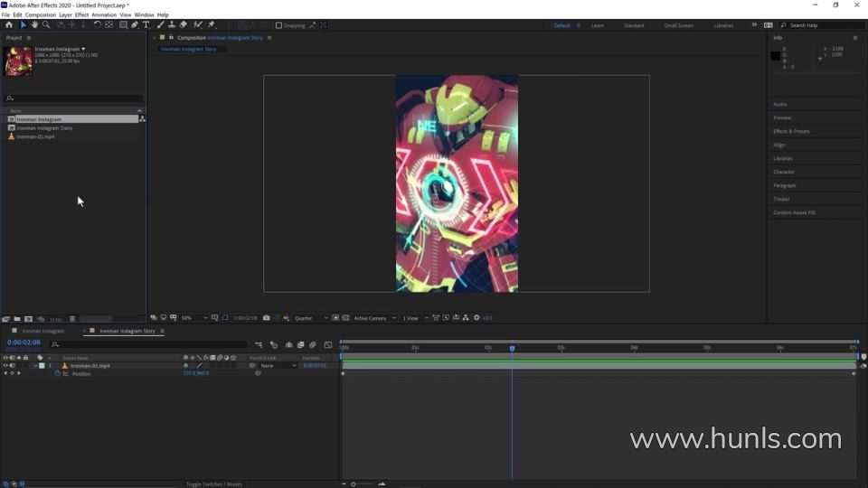Open the Quarter resolution dropdown
868x488 pixels.
click(x=307, y=318)
